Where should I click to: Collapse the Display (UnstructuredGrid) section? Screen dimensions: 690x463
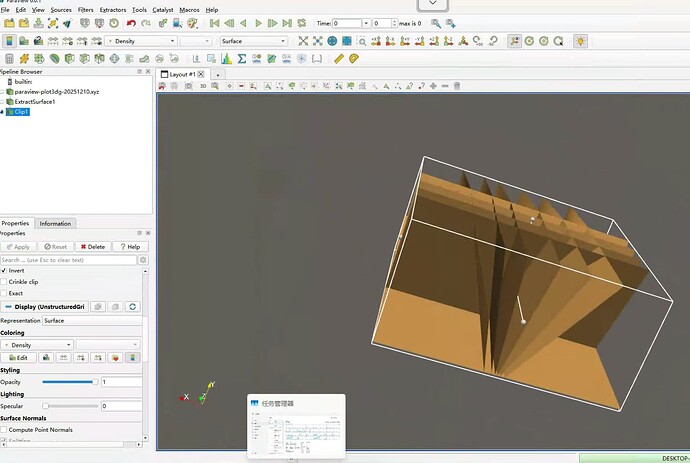(x=9, y=306)
